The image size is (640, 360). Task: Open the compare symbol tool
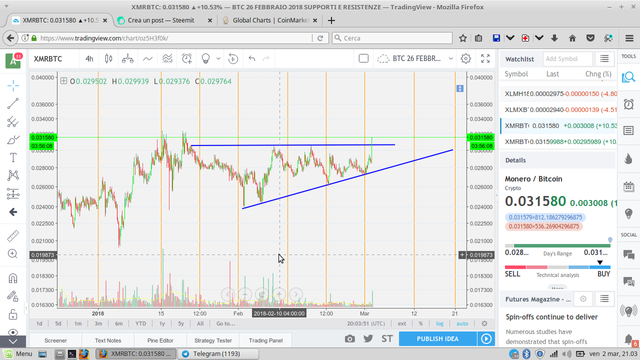click(x=128, y=59)
